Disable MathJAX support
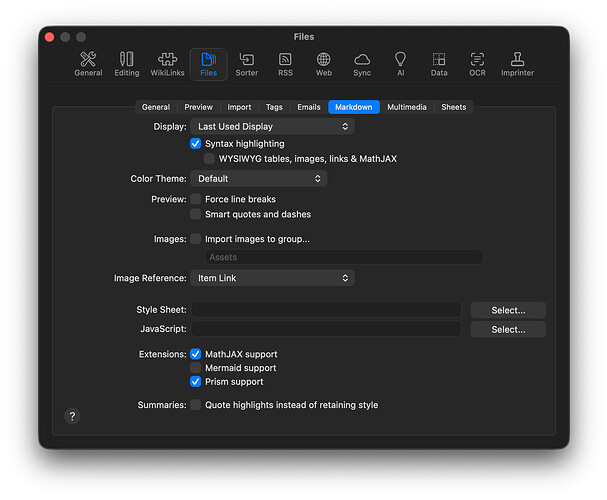 click(195, 354)
